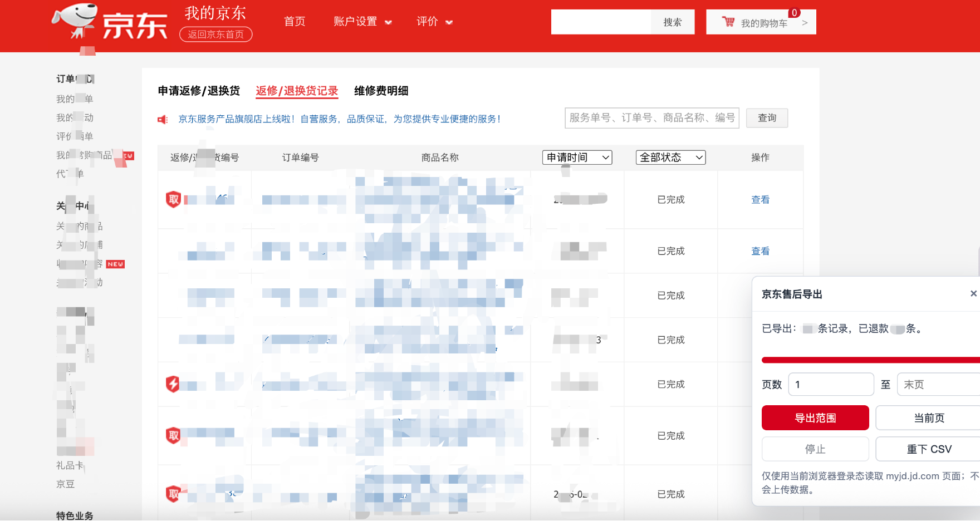Click the shopping cart icon
The width and height of the screenshot is (980, 521).
pyautogui.click(x=728, y=22)
